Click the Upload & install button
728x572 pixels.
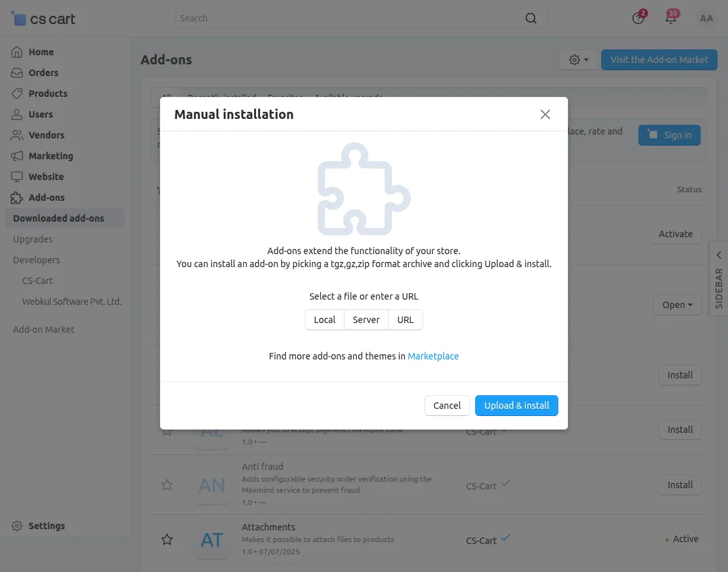[x=517, y=405]
